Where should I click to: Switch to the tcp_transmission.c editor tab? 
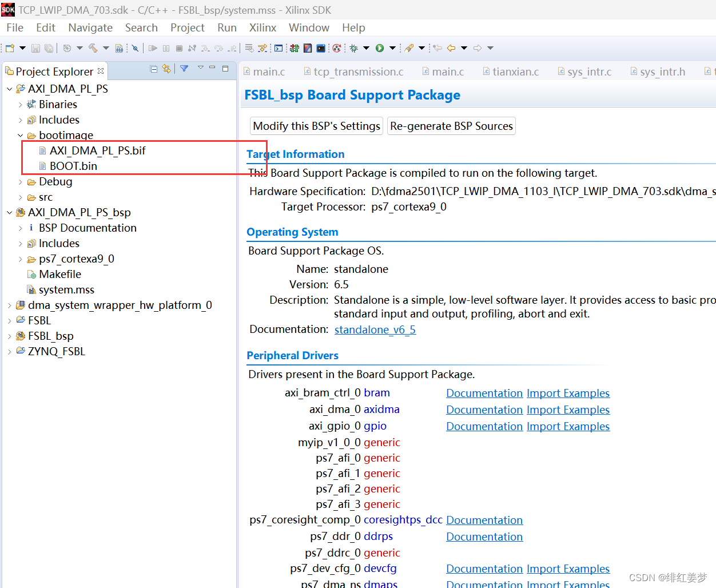pos(353,71)
